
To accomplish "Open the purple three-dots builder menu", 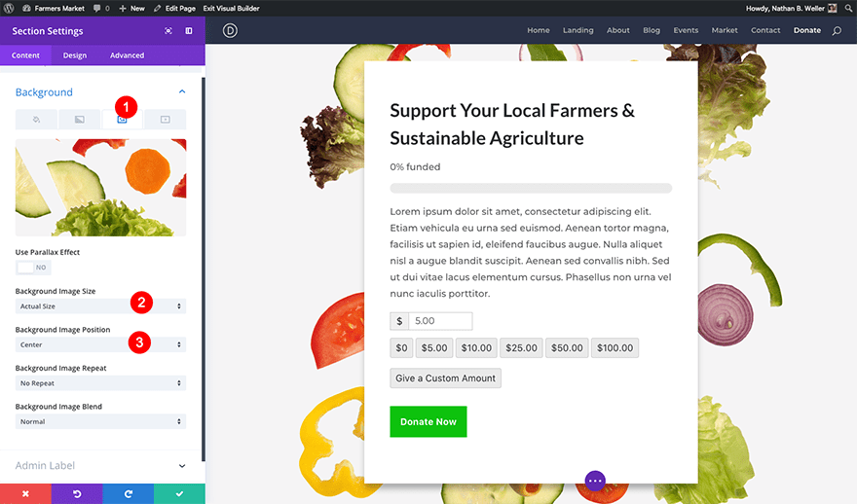I will pyautogui.click(x=595, y=481).
